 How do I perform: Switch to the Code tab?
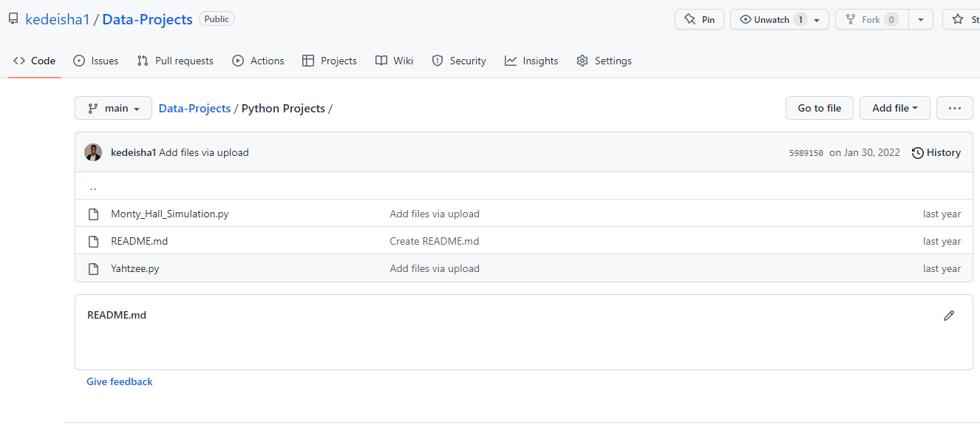35,61
